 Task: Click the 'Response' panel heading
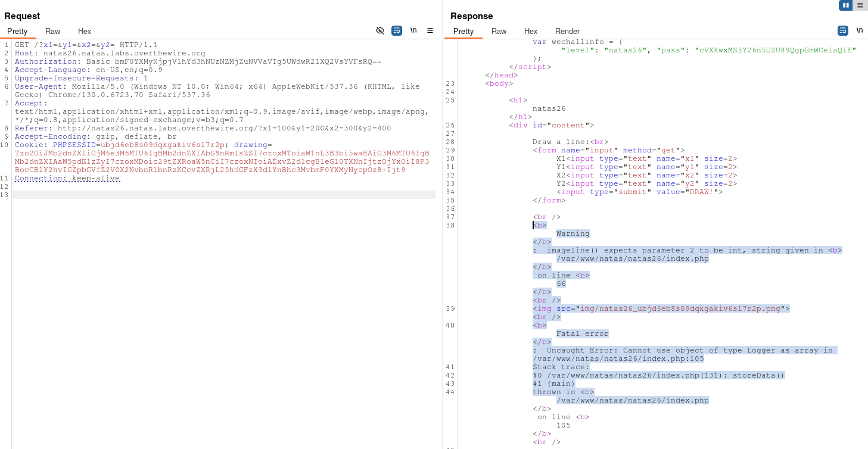point(472,16)
